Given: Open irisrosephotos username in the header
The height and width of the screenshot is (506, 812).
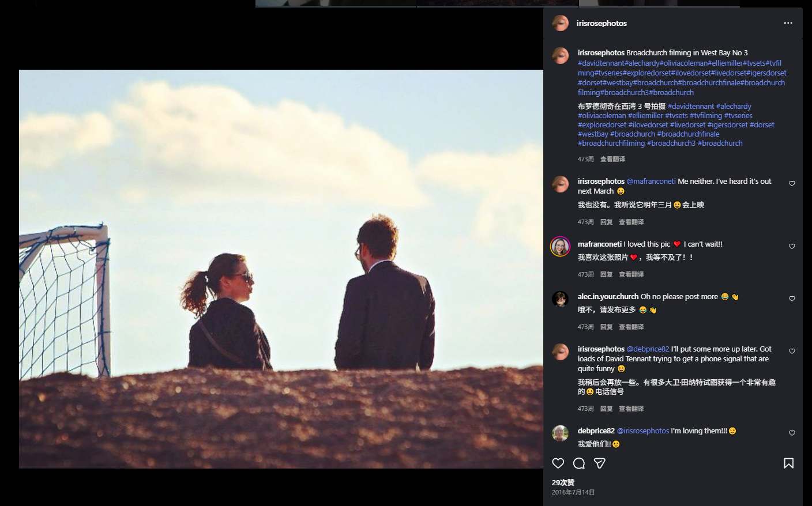Looking at the screenshot, I should point(602,23).
